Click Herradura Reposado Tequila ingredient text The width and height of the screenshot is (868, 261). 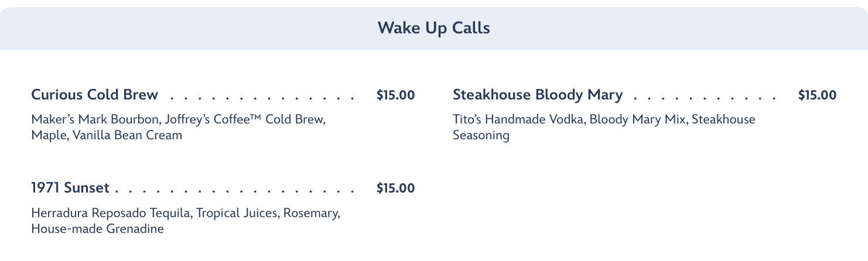tap(111, 213)
